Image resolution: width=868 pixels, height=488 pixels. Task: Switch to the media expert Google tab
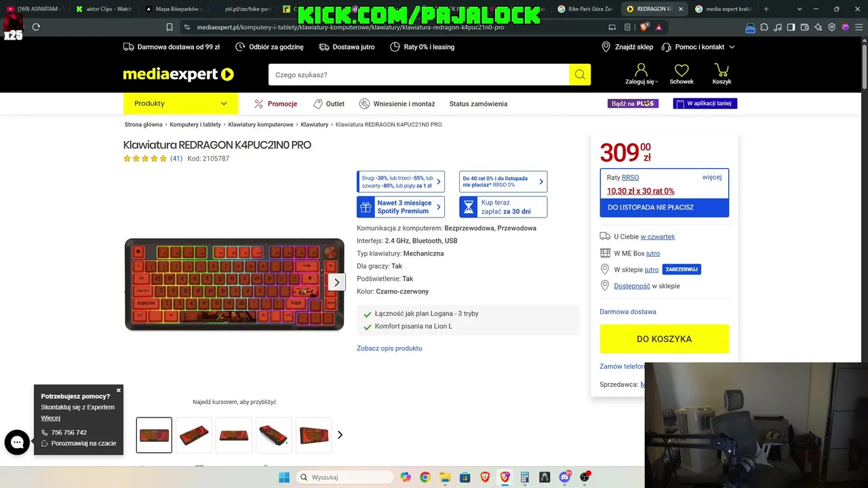(723, 9)
